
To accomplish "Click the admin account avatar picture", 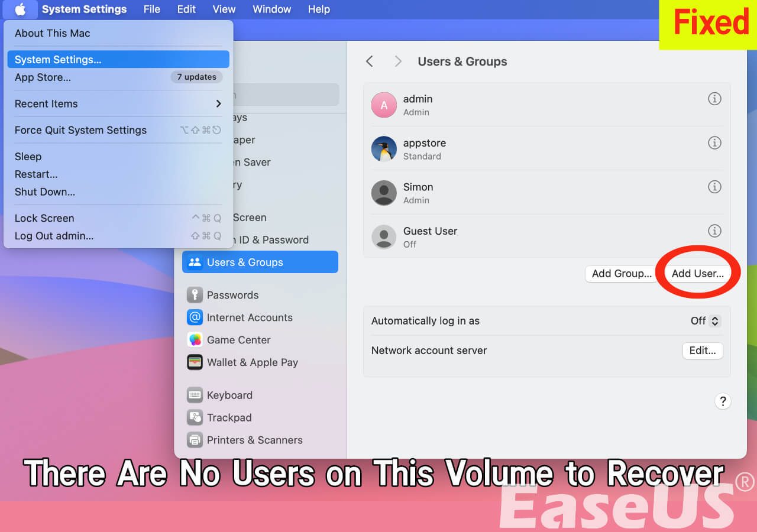I will pos(383,105).
